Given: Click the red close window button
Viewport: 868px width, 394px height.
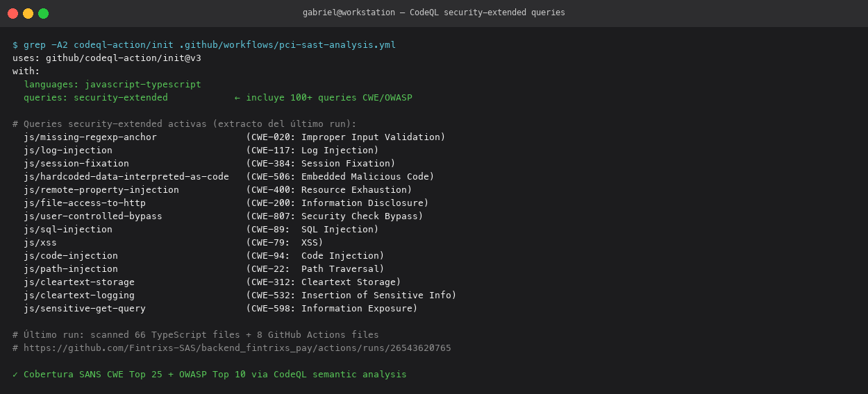Looking at the screenshot, I should [12, 13].
